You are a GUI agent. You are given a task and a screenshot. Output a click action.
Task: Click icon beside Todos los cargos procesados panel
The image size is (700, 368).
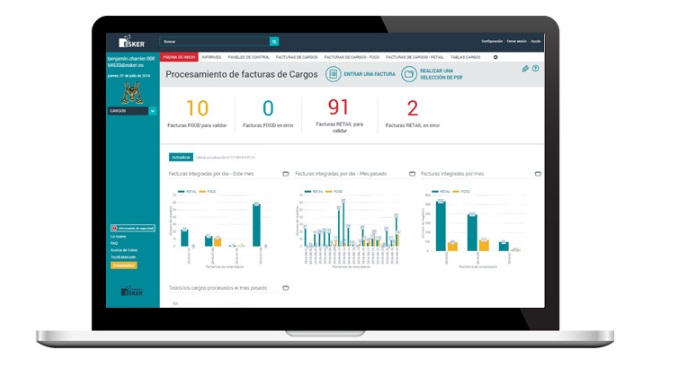tap(286, 288)
